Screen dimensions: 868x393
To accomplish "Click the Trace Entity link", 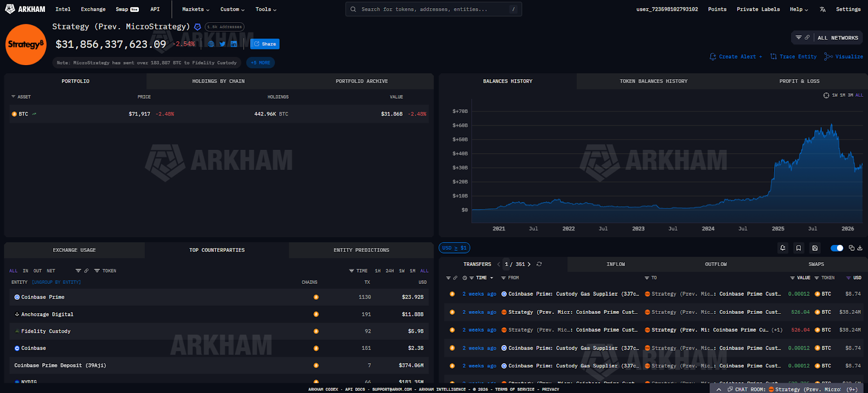I will point(793,56).
